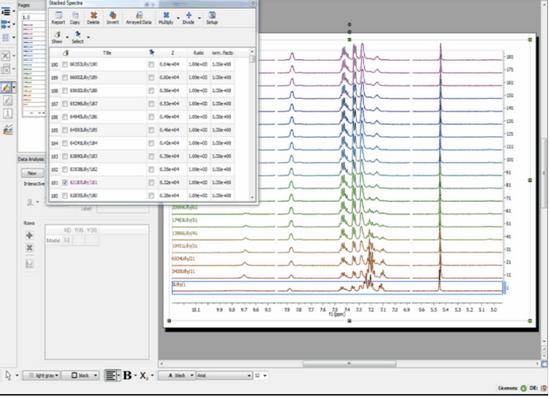Click the Invert icon in Stacked Spectra
The width and height of the screenshot is (549, 397).
pos(112,18)
